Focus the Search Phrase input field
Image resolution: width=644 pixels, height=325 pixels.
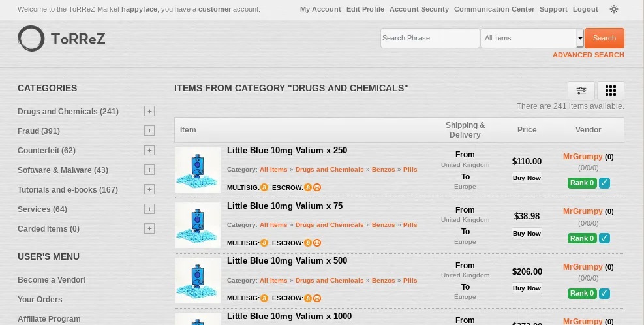click(x=429, y=38)
